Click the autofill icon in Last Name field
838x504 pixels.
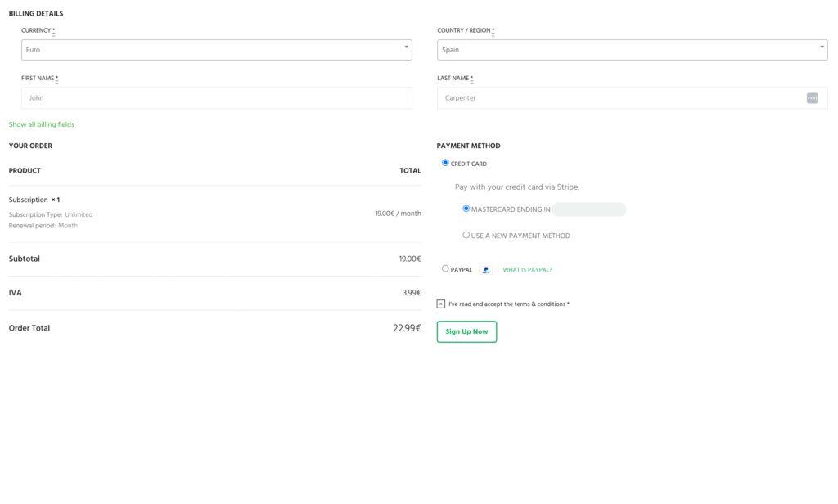click(811, 98)
